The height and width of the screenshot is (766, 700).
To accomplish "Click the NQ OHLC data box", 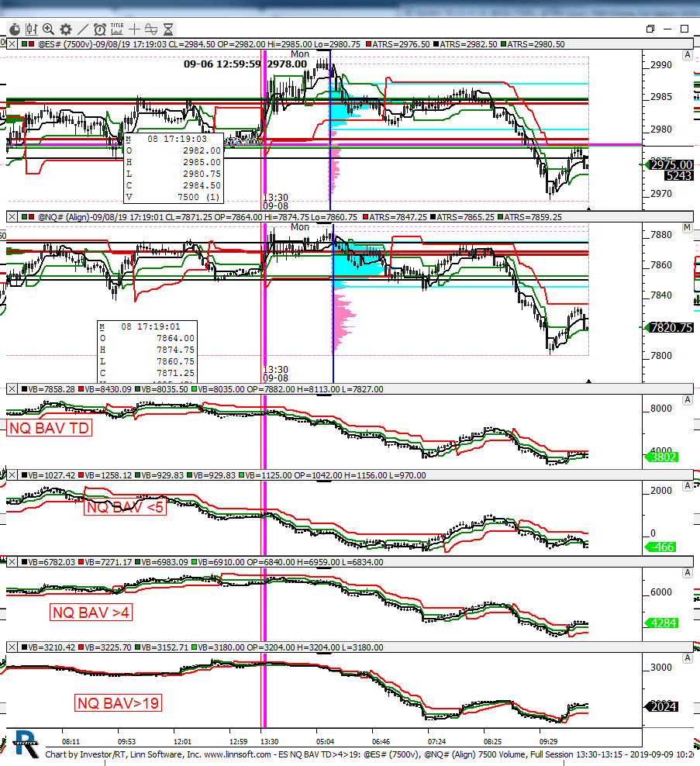I will coord(147,351).
